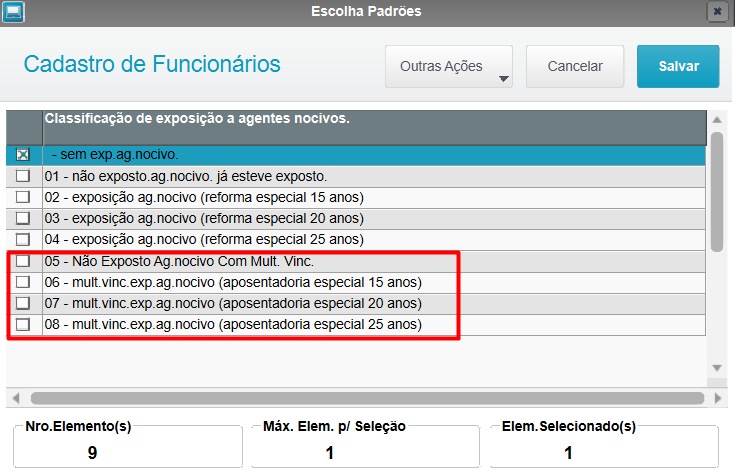
Task: Click the Salvar button
Action: 678,67
